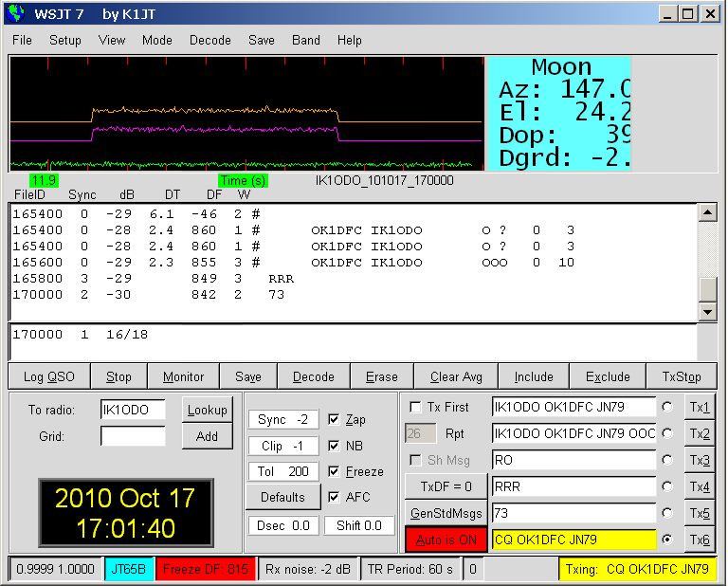Viewport: 728px width, 586px height.
Task: Click the TxDF = 0 button
Action: pyautogui.click(x=446, y=486)
